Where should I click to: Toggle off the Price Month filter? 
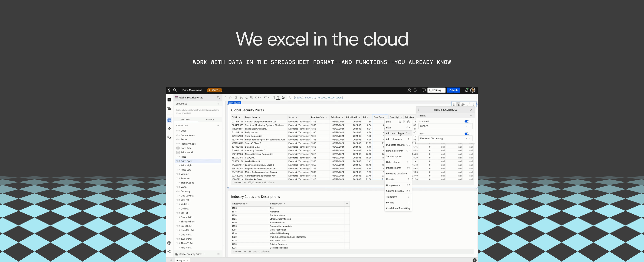tap(467, 121)
